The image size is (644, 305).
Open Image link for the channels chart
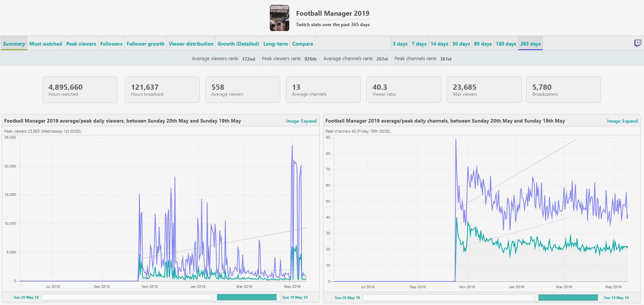click(x=614, y=121)
